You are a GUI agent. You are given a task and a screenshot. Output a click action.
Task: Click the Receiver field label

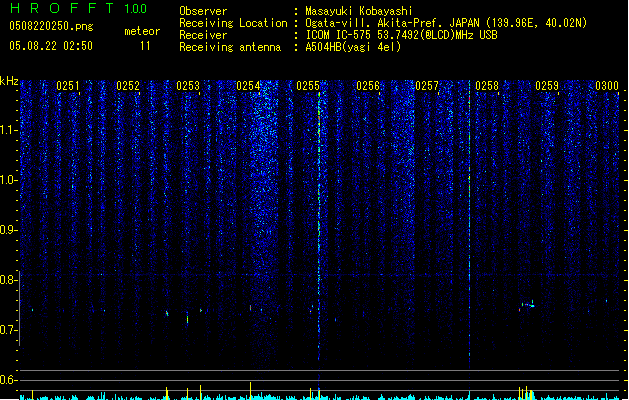203,35
